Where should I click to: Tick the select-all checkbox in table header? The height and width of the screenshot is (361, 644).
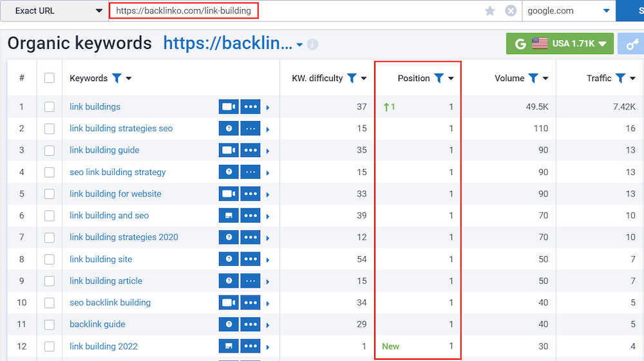(50, 79)
